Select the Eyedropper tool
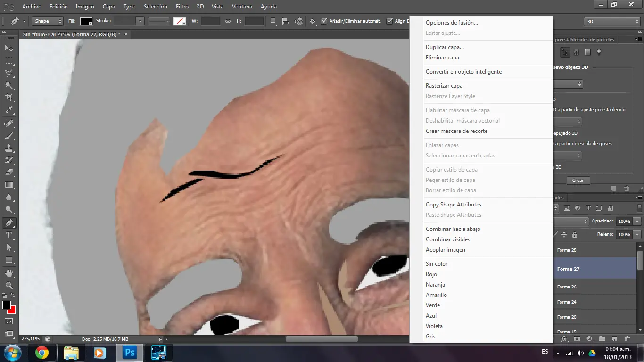 [9, 110]
